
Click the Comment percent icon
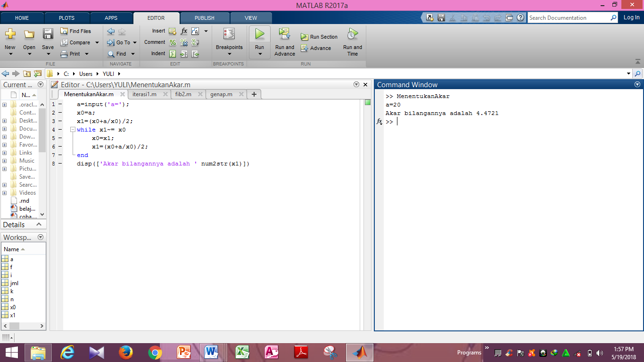172,42
